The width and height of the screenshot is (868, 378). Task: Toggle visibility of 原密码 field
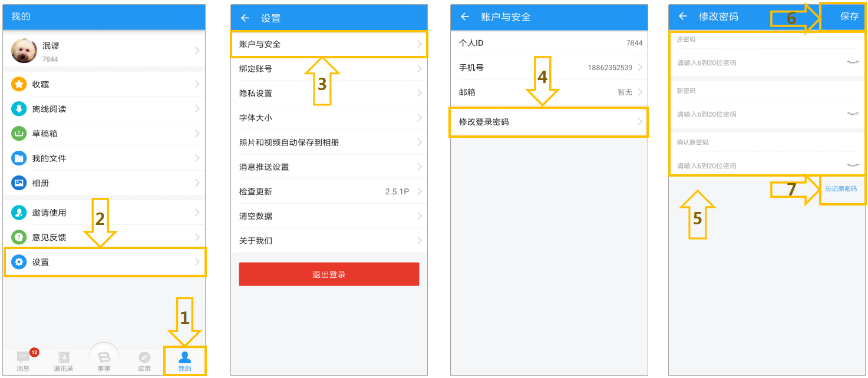coord(853,62)
